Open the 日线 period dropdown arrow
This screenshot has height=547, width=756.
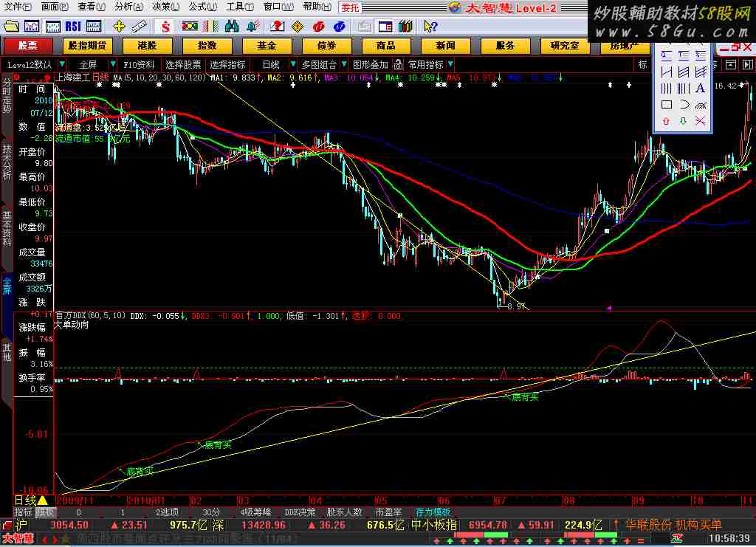click(292, 64)
